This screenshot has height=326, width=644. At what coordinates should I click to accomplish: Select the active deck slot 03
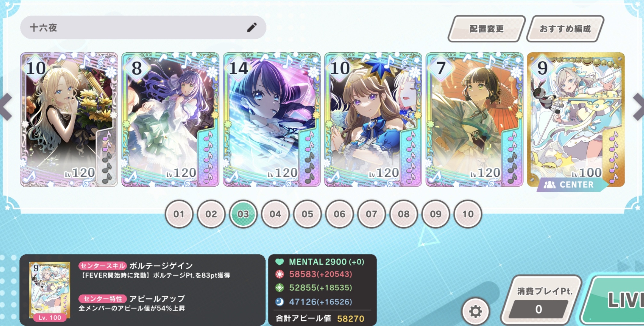point(243,214)
